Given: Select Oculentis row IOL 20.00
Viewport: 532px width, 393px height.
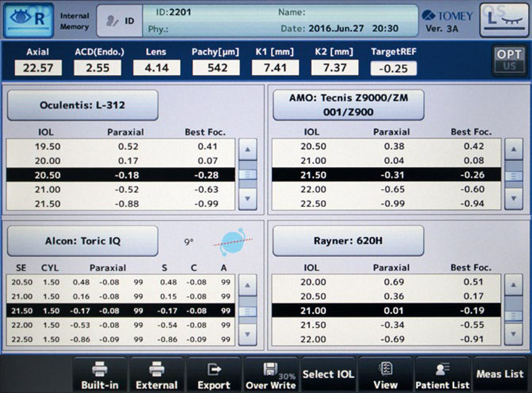Looking at the screenshot, I should tap(120, 161).
